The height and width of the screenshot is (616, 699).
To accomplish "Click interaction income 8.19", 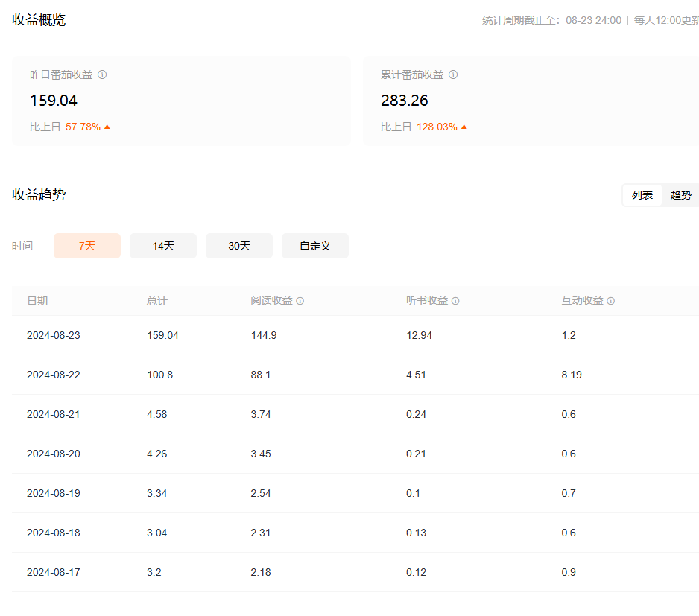I will [x=572, y=375].
